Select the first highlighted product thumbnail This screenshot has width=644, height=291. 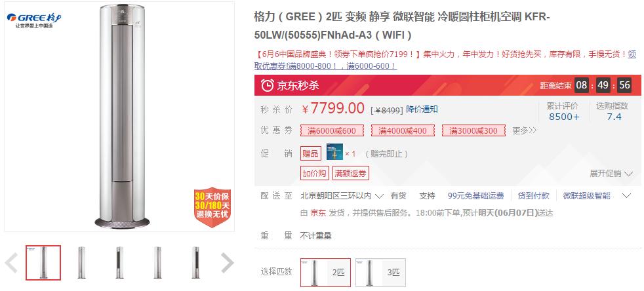(x=43, y=263)
